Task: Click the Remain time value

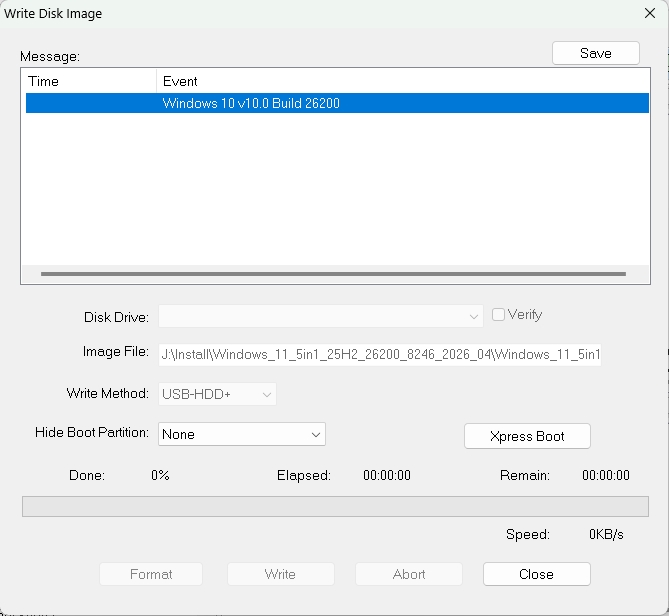Action: (x=606, y=475)
